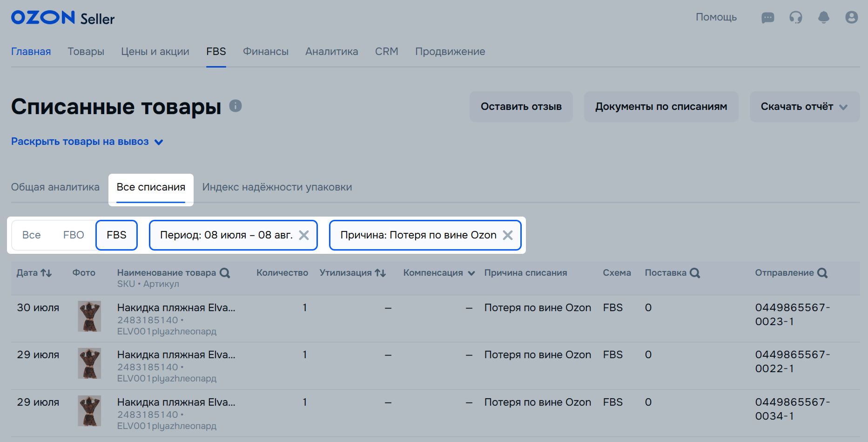The height and width of the screenshot is (442, 868).
Task: Sort by Утилизация column arrows
Action: [x=380, y=273]
